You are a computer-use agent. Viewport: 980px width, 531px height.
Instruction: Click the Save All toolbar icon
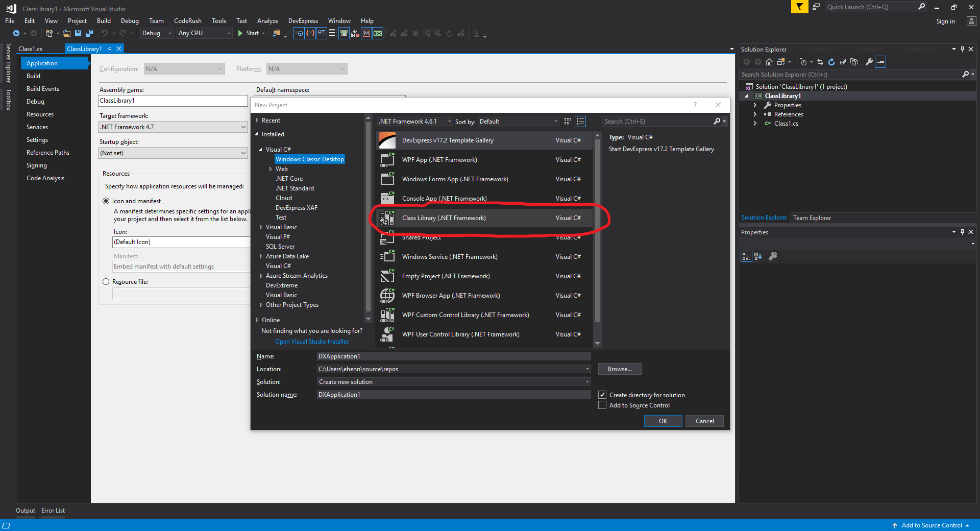pos(89,33)
